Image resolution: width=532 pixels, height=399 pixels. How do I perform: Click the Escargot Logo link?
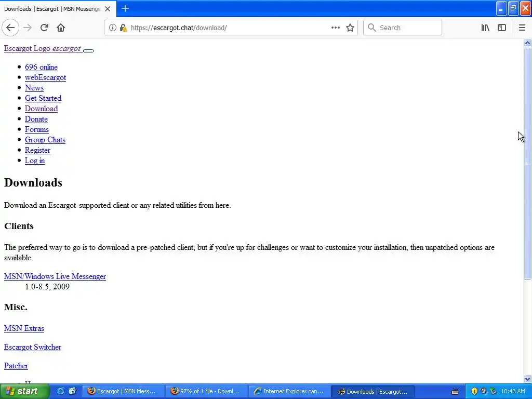click(x=43, y=48)
